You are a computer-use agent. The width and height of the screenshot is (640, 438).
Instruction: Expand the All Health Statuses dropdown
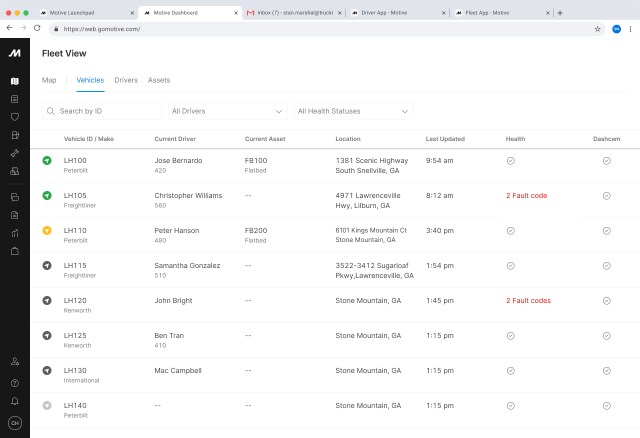(x=354, y=111)
